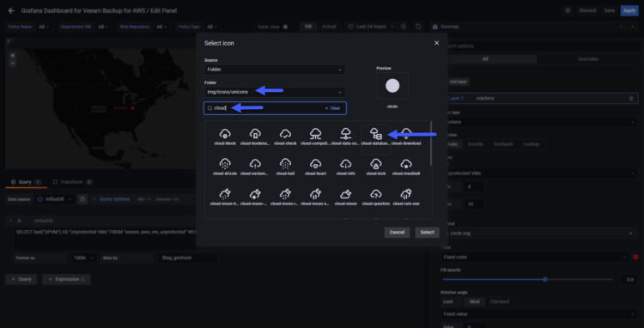The width and height of the screenshot is (644, 328).
Task: Open the Policy Type variable dropdown
Action: (212, 27)
